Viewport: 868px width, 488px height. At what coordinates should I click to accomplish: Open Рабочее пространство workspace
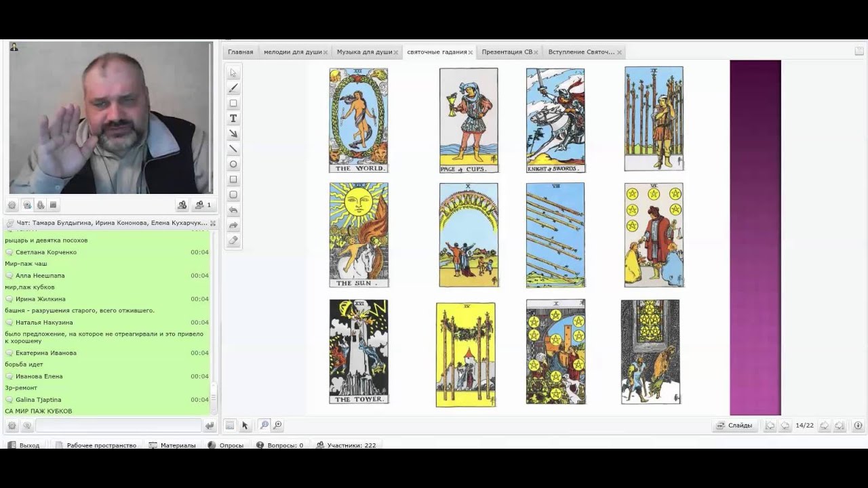[96, 445]
